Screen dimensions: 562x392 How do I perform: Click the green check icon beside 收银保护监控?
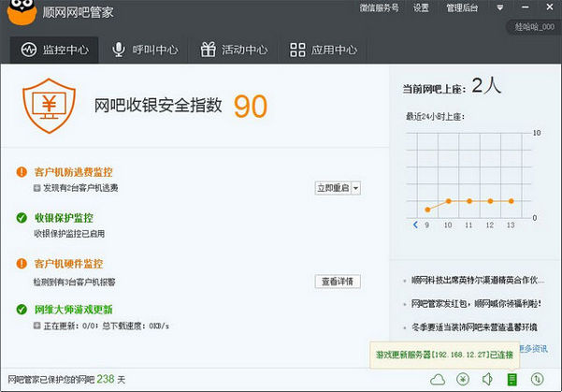point(22,218)
